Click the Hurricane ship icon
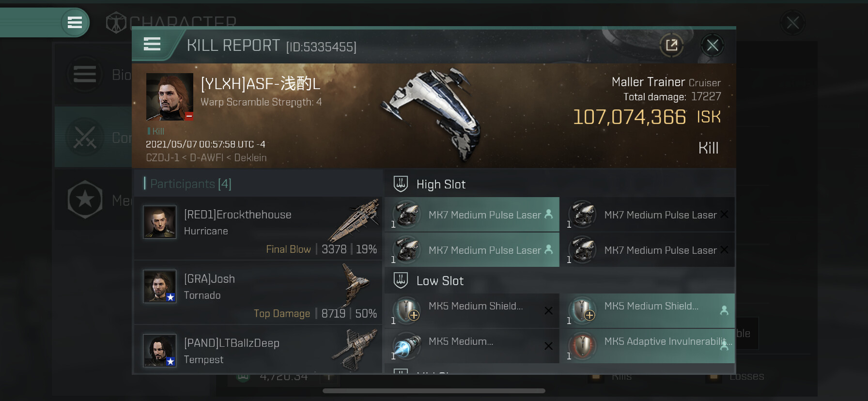 (x=354, y=220)
